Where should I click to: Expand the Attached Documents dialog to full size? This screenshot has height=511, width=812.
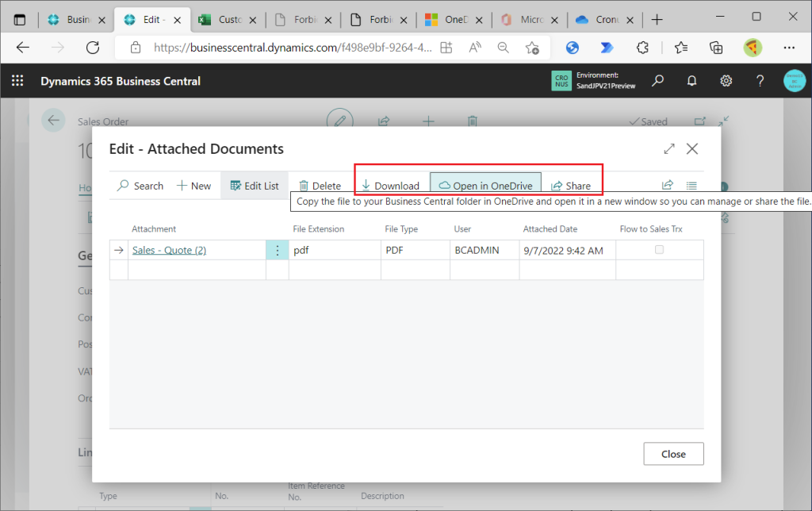click(x=669, y=148)
